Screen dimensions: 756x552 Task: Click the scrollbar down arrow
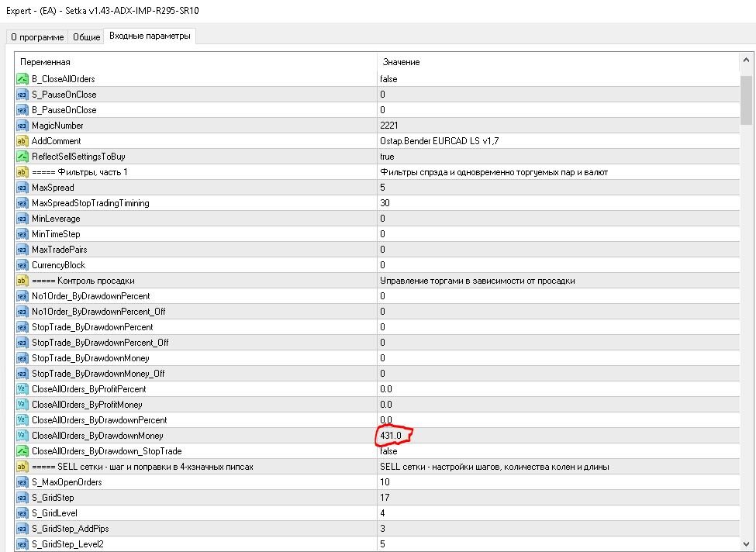coord(746,543)
